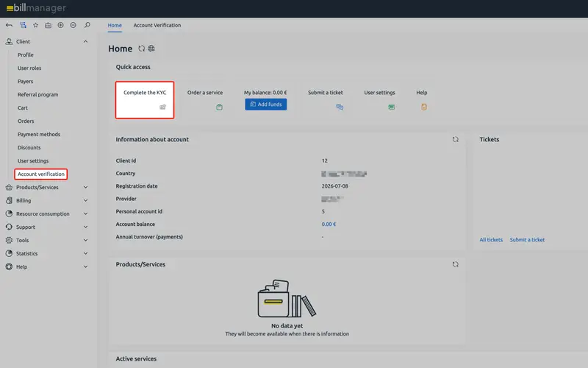The image size is (588, 368).
Task: Switch to the Home tab
Action: [x=115, y=25]
